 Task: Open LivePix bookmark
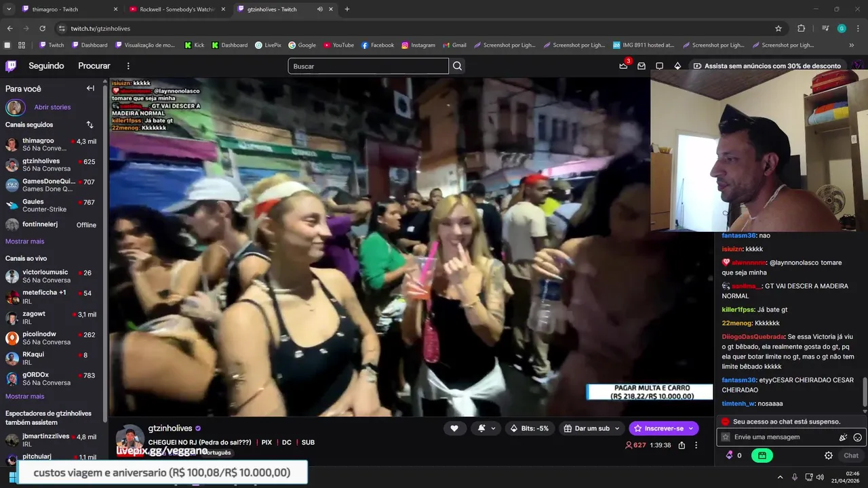(x=268, y=45)
